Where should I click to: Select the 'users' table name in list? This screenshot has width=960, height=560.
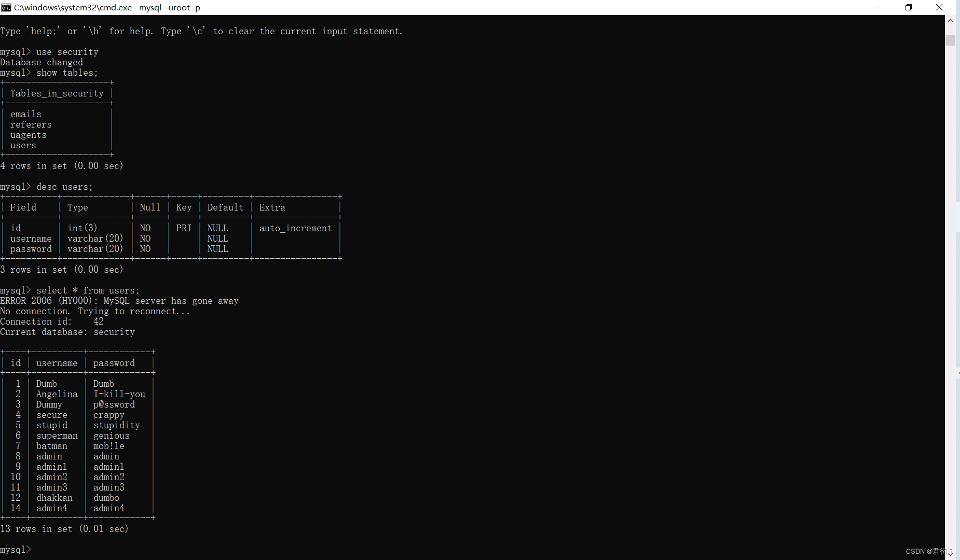(23, 145)
